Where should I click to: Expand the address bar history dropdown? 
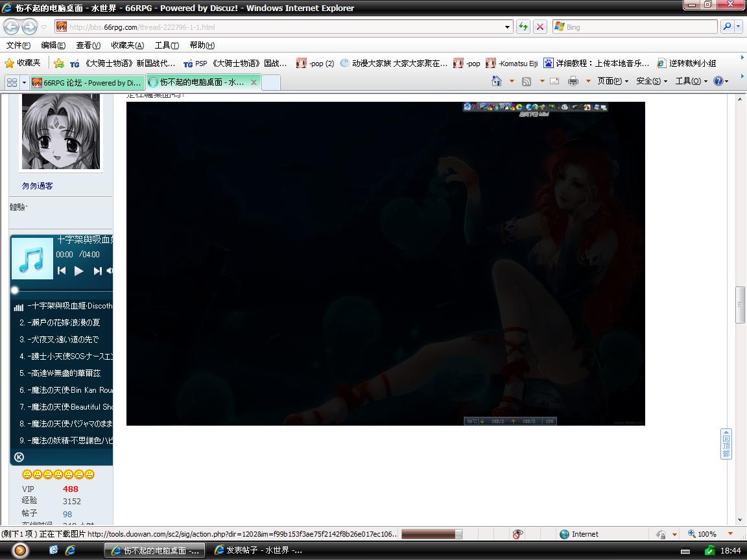pyautogui.click(x=507, y=27)
